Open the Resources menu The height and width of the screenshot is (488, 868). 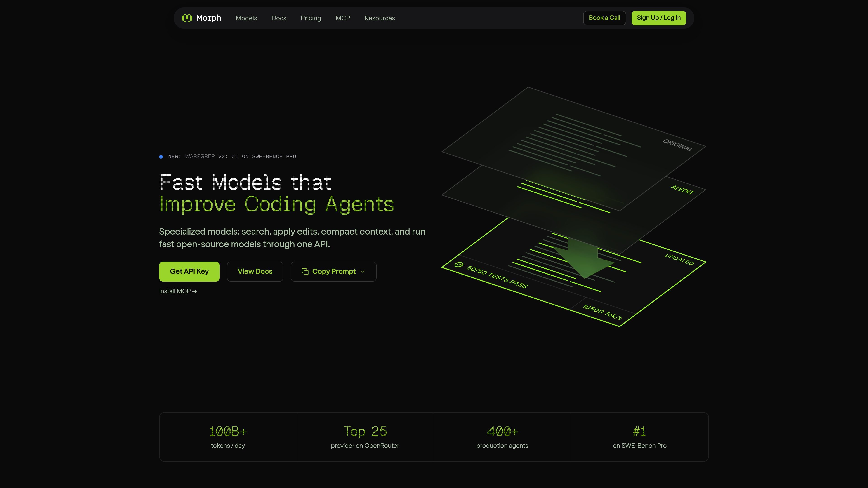tap(380, 18)
